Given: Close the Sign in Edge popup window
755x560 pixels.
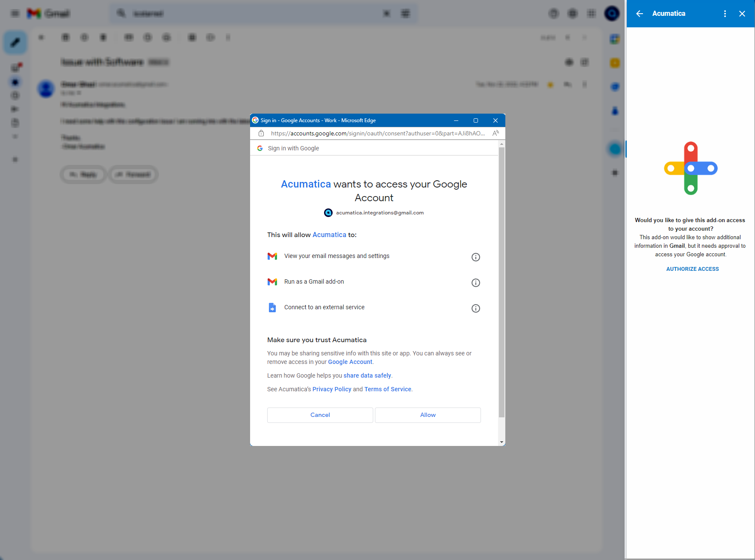Looking at the screenshot, I should [x=495, y=120].
